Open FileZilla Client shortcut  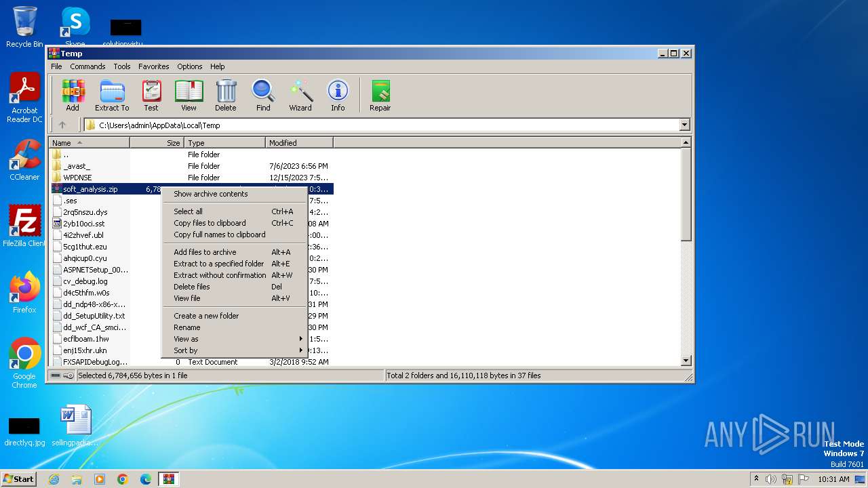coord(24,226)
